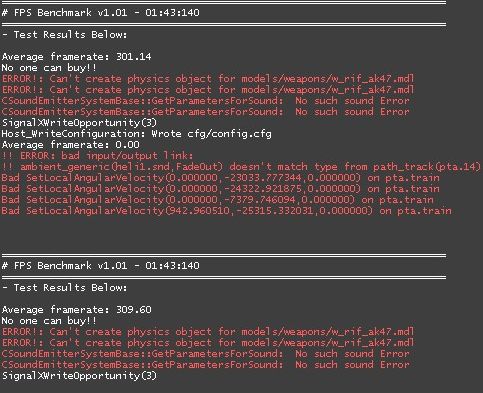Click the Host_WriteConfiguration cfg/config.cfg line
Viewport: 483px width, 393px height.
click(137, 134)
